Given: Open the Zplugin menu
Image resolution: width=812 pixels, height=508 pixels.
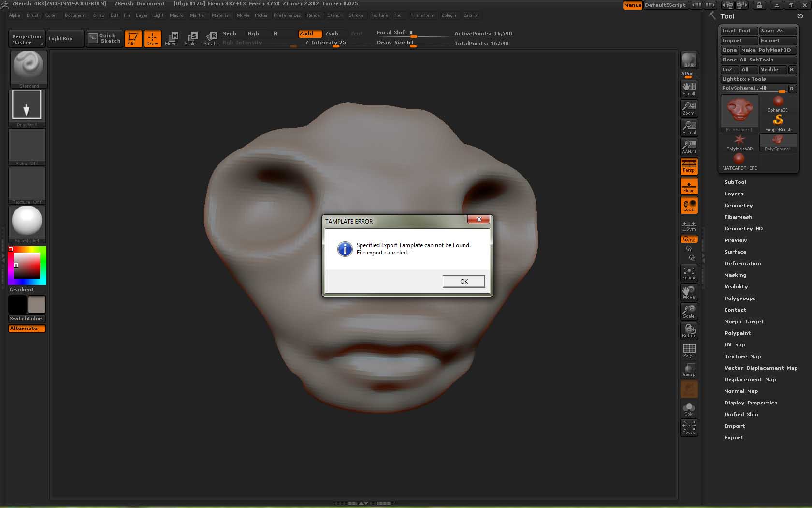Looking at the screenshot, I should coord(449,15).
